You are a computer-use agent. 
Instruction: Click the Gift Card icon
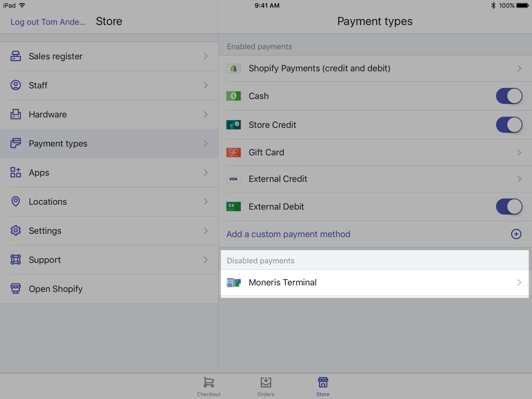tap(233, 152)
